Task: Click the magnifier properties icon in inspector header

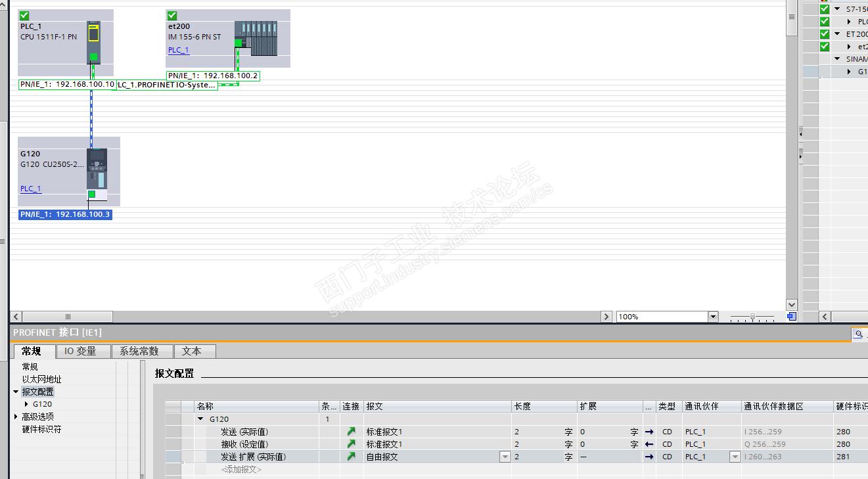Action: pos(858,334)
